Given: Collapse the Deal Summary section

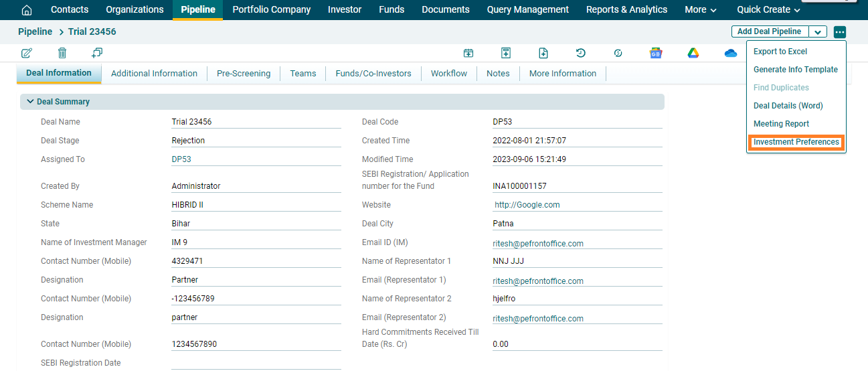Looking at the screenshot, I should point(30,102).
